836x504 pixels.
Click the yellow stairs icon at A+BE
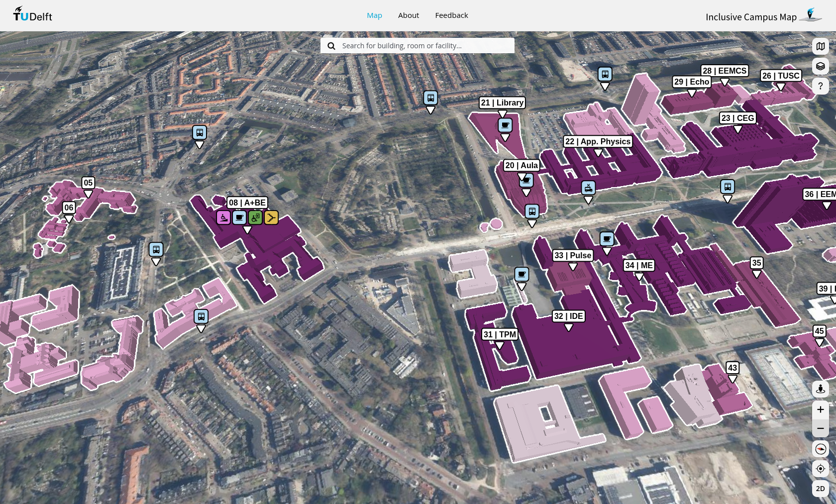(x=271, y=217)
